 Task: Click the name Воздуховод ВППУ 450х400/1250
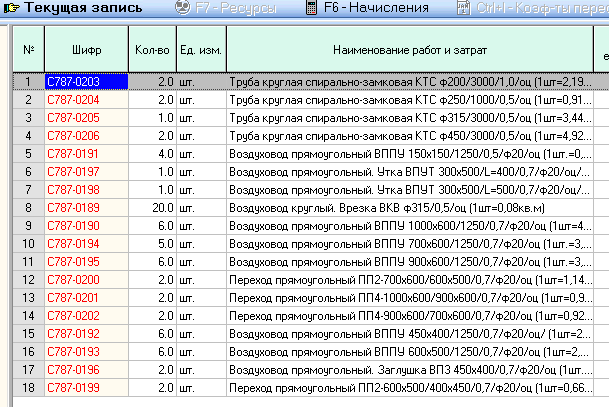(410, 334)
